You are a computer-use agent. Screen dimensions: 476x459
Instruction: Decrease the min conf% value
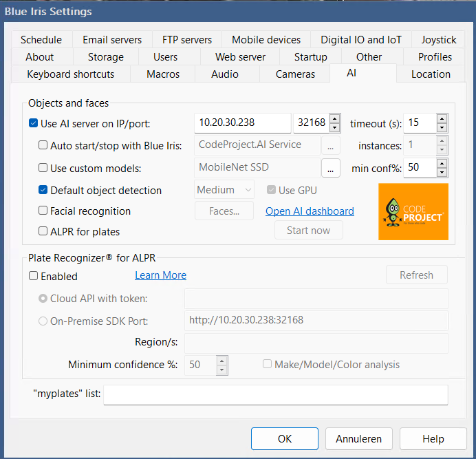[442, 172]
